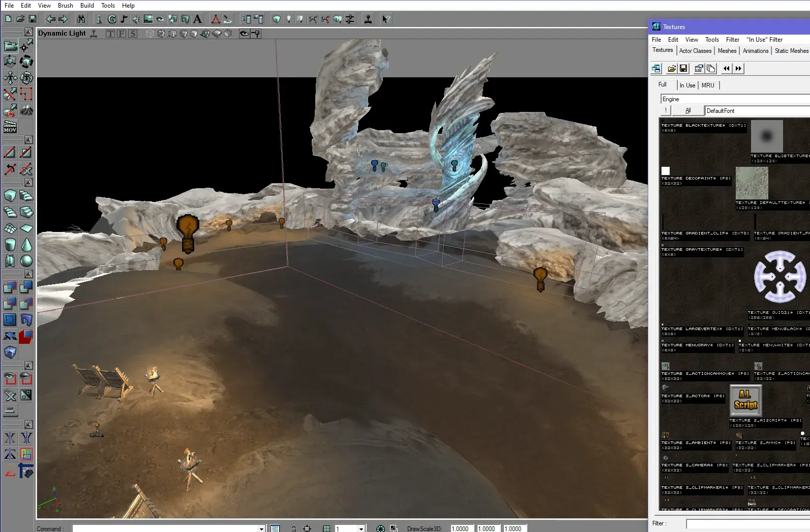Toggle viewport eye show-flags button

coord(245,34)
